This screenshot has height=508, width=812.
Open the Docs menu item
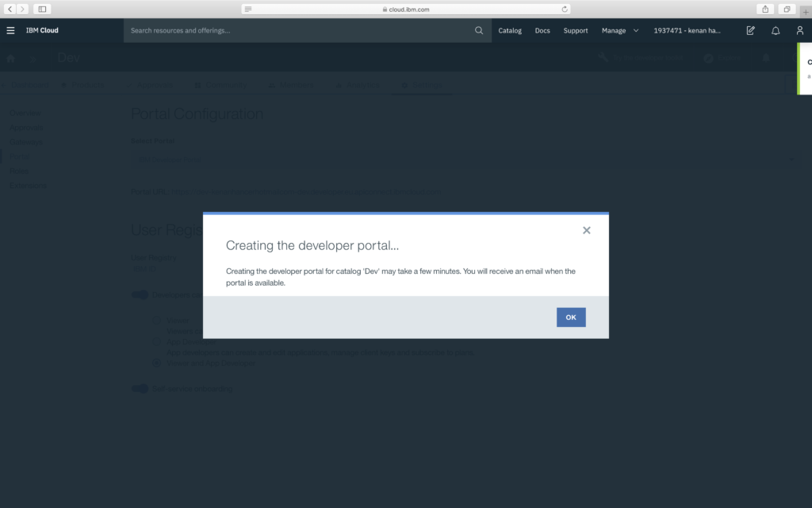coord(542,30)
